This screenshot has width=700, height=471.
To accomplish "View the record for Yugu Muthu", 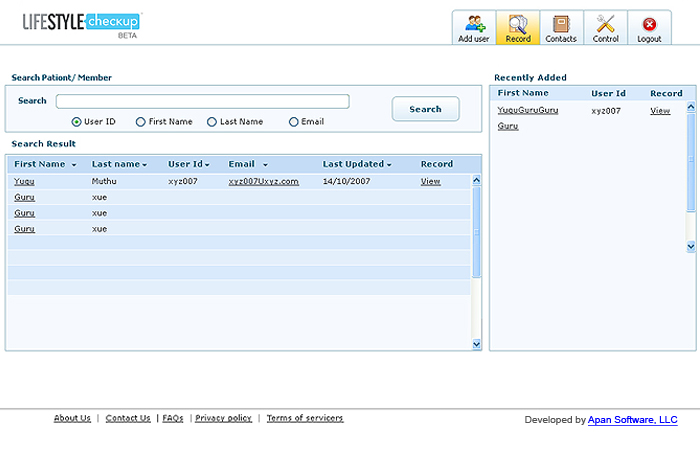I will [430, 182].
